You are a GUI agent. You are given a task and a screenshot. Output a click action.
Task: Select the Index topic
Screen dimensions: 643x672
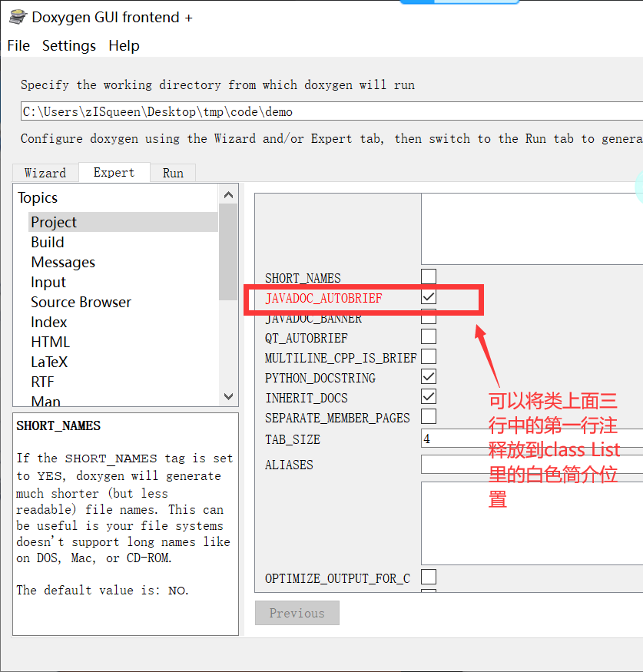(x=49, y=323)
